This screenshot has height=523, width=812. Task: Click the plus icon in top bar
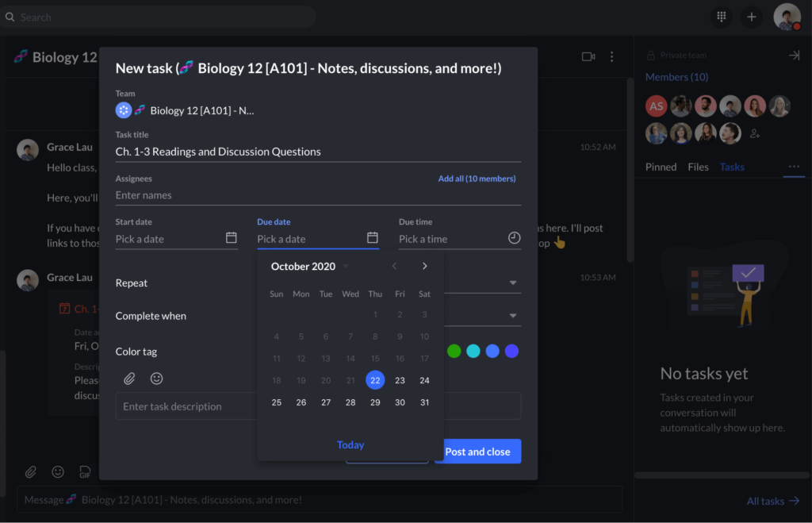pos(751,17)
